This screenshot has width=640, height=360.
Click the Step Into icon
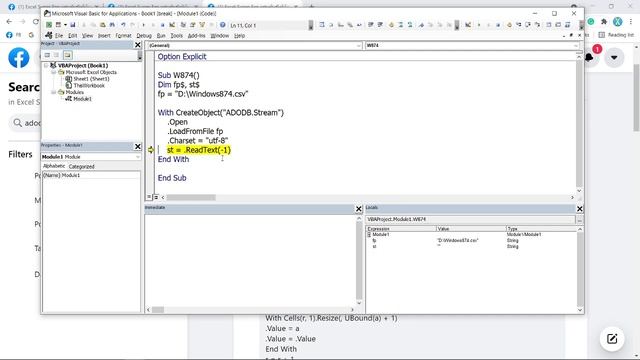519,25
